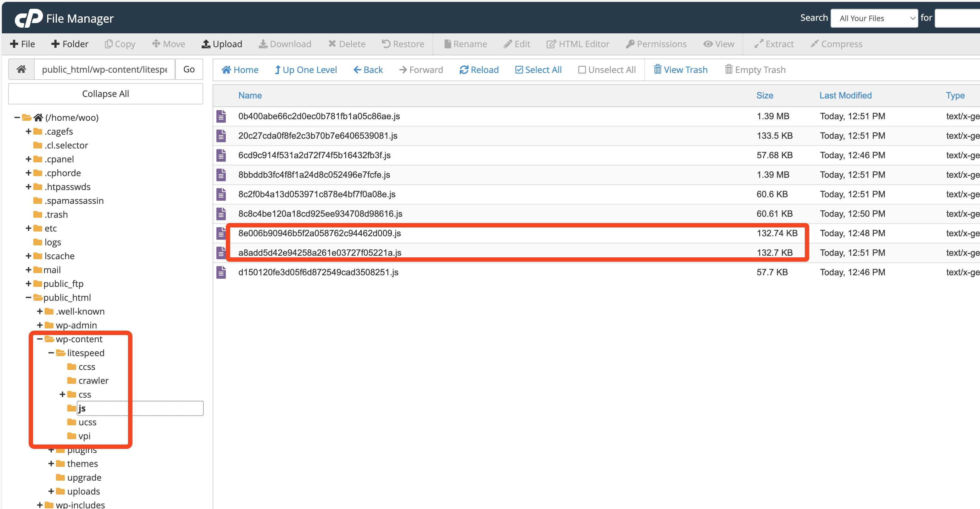Viewport: 980px width, 509px height.
Task: Select file d150120fe3d05f6d872549cad3508251.js
Action: pyautogui.click(x=318, y=272)
